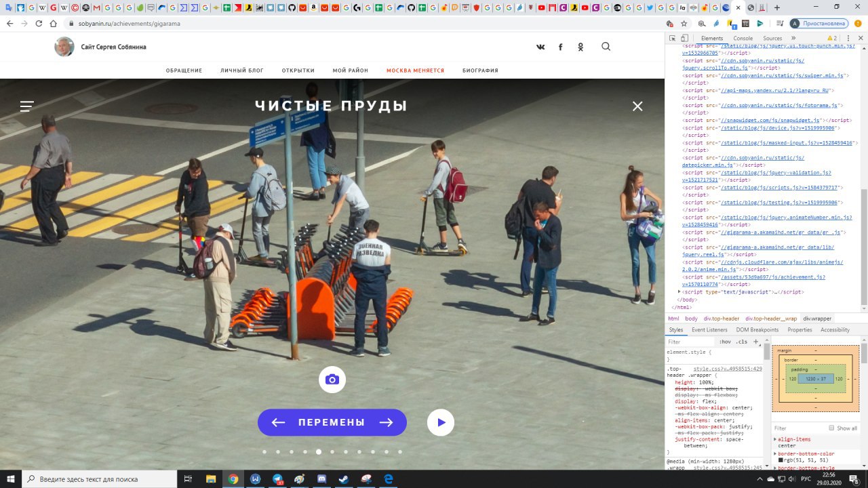
Task: Select the first slide pagination dot
Action: coord(264,451)
